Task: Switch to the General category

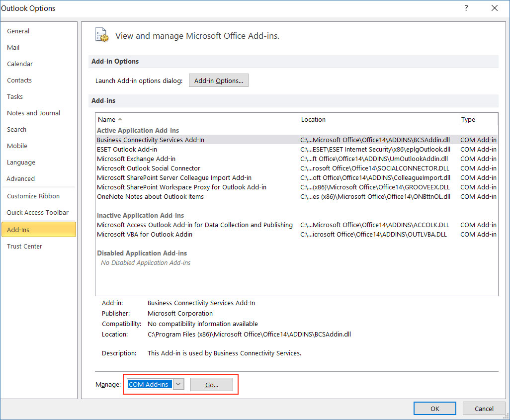Action: [x=18, y=31]
